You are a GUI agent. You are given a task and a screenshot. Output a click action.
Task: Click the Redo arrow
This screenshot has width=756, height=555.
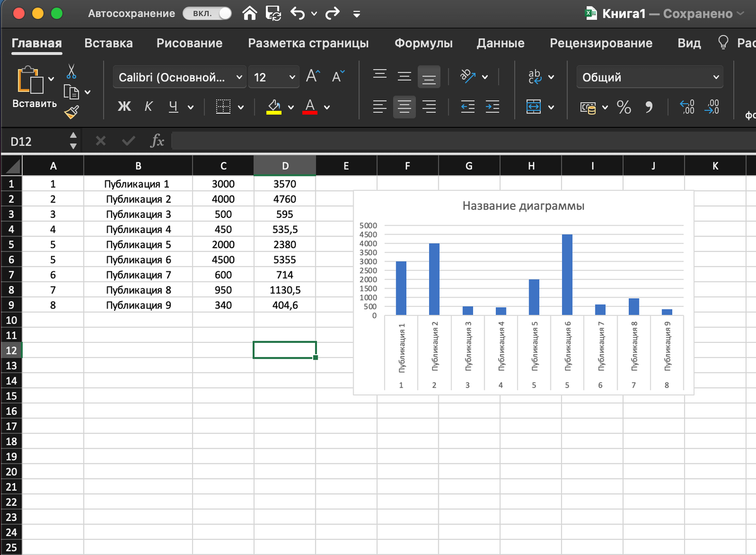point(332,13)
